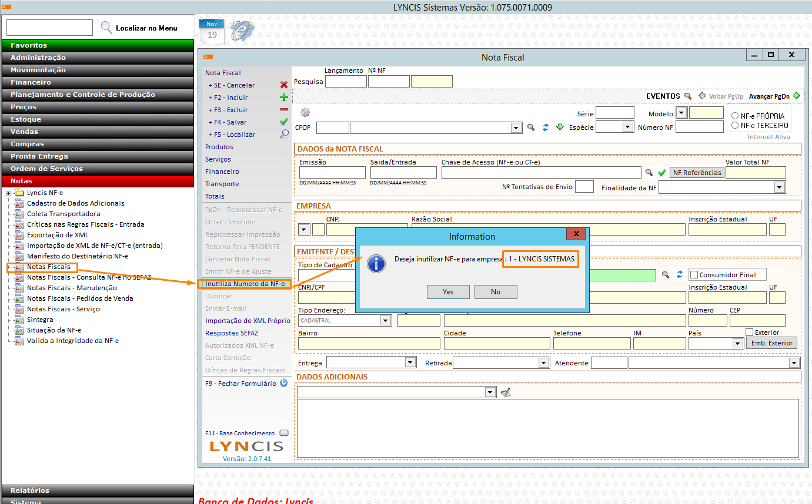This screenshot has height=504, width=812.
Task: Open the Espécie dropdown
Action: [627, 127]
